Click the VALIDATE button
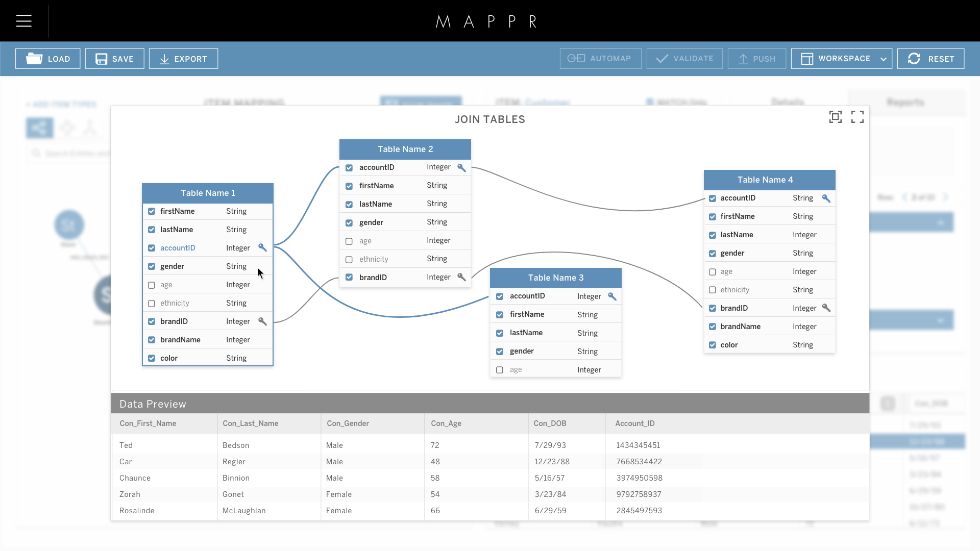Viewport: 980px width, 551px height. tap(684, 59)
